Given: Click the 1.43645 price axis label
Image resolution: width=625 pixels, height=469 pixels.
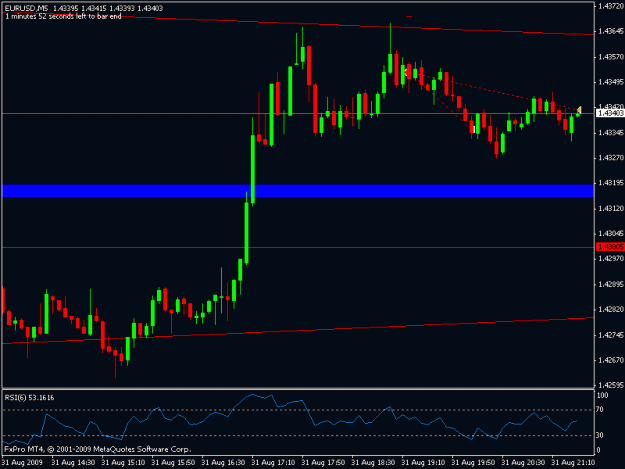Looking at the screenshot, I should coord(611,31).
